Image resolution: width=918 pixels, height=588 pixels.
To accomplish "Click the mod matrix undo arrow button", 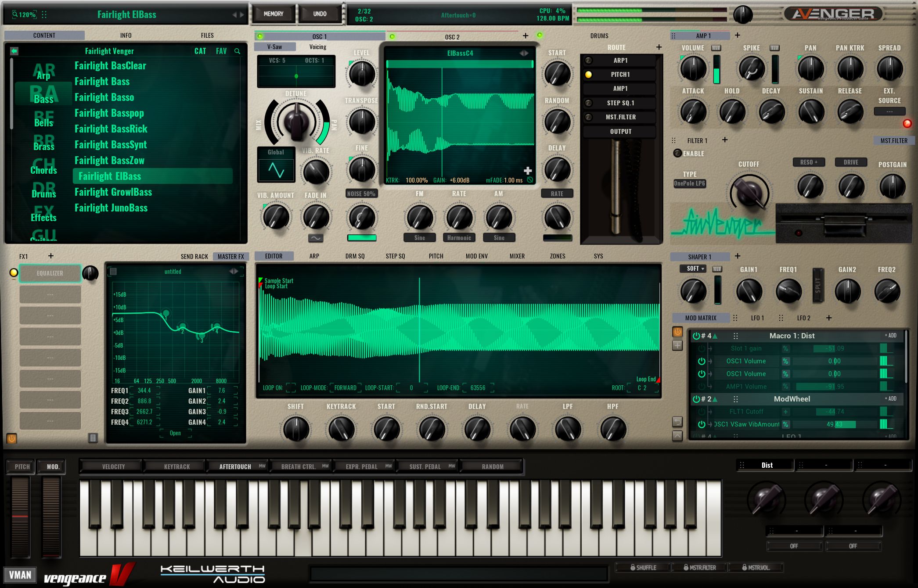I will 677,422.
